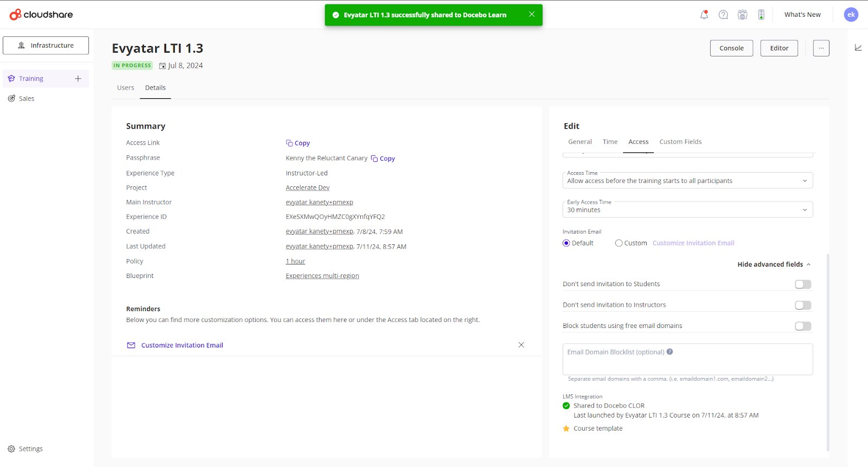The width and height of the screenshot is (868, 467).
Task: Select the Default invitation email radio
Action: coord(566,243)
